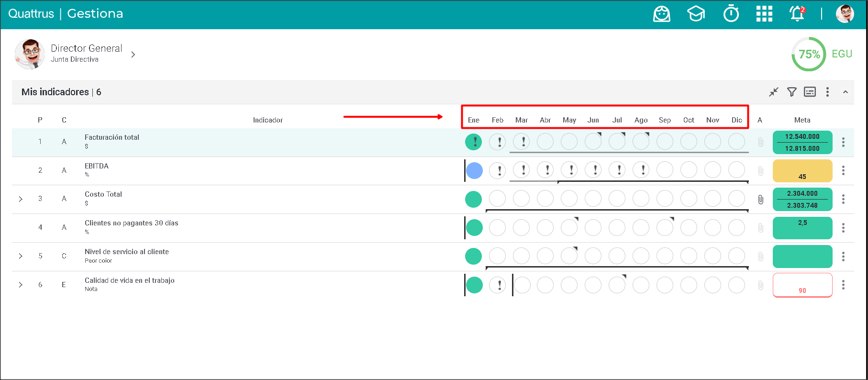Viewport: 868px width, 380px height.
Task: Click the Clientes no pagantes 30 días indicator
Action: (131, 223)
